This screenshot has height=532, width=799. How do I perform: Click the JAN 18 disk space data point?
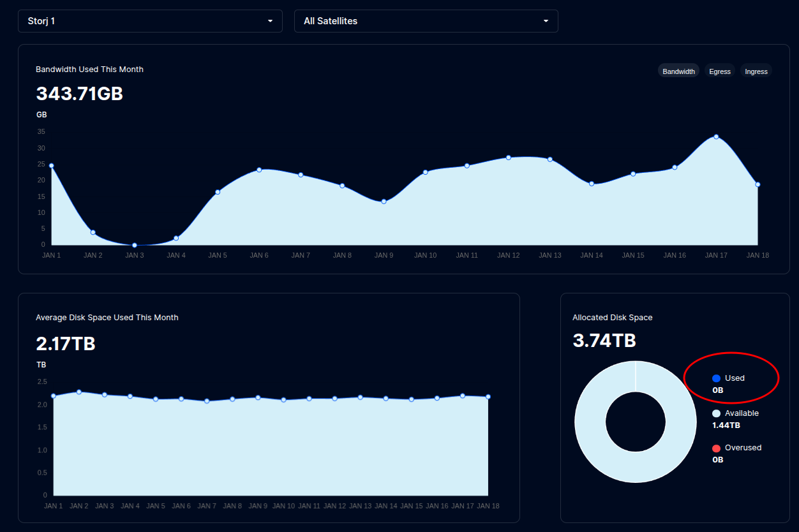(488, 397)
